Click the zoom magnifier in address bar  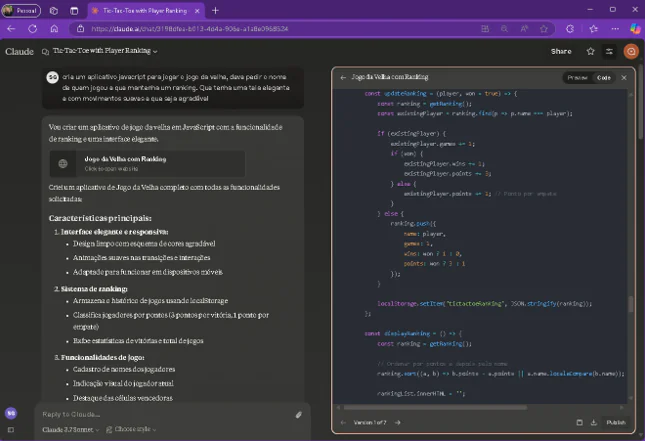pos(504,29)
